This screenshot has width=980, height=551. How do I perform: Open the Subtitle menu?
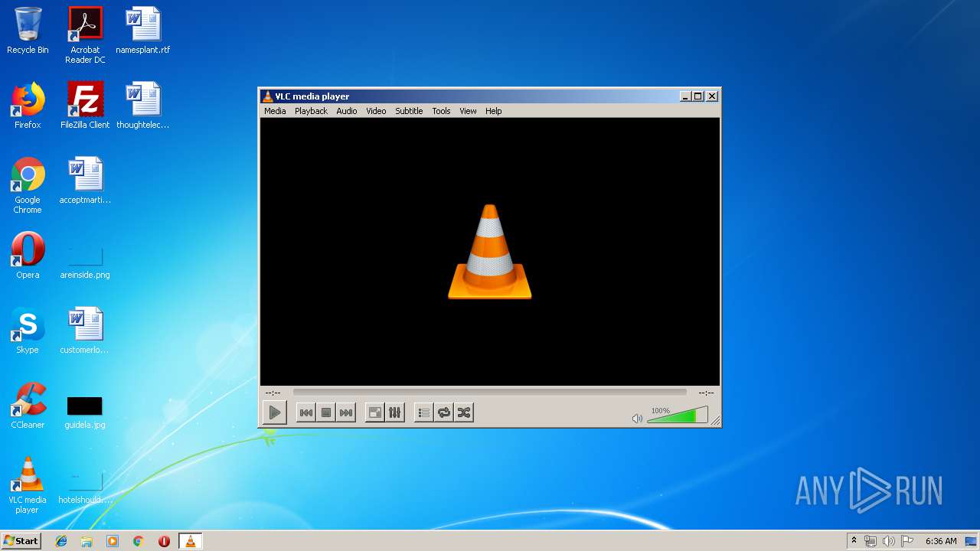pos(409,111)
